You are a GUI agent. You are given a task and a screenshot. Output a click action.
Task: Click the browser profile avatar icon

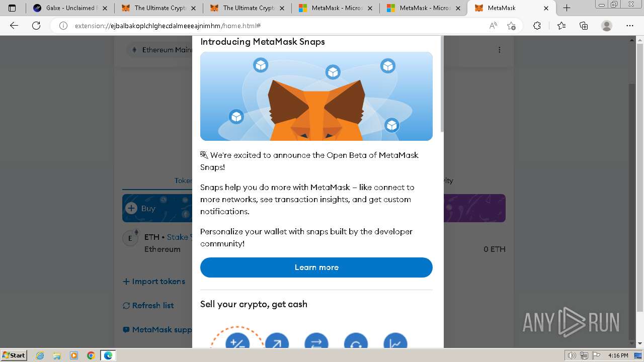click(x=607, y=26)
